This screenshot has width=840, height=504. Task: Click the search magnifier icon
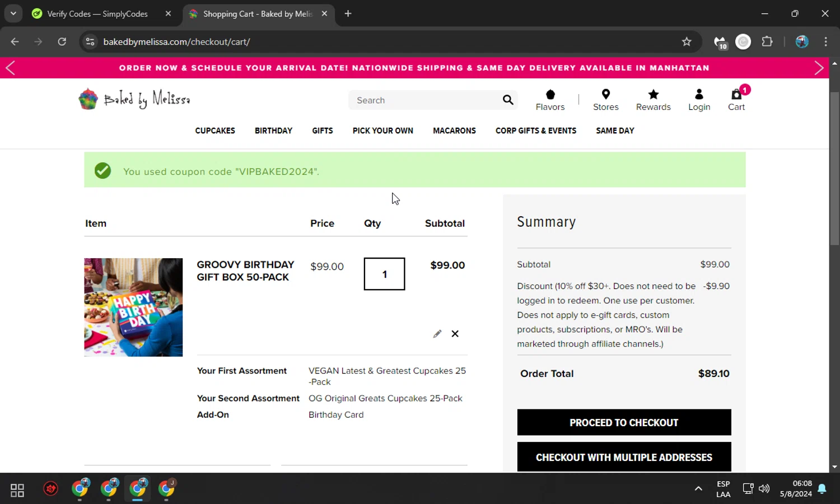coord(508,100)
